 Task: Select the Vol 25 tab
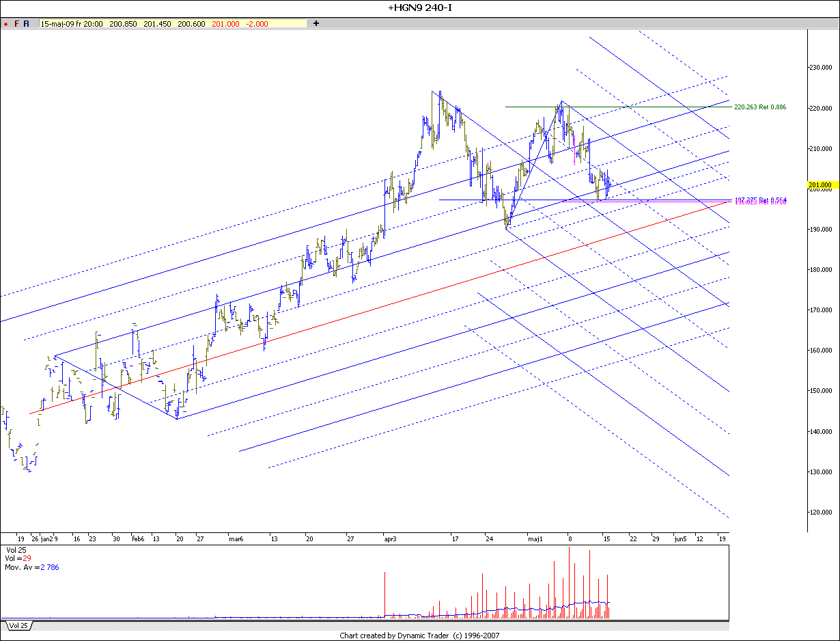[18, 625]
